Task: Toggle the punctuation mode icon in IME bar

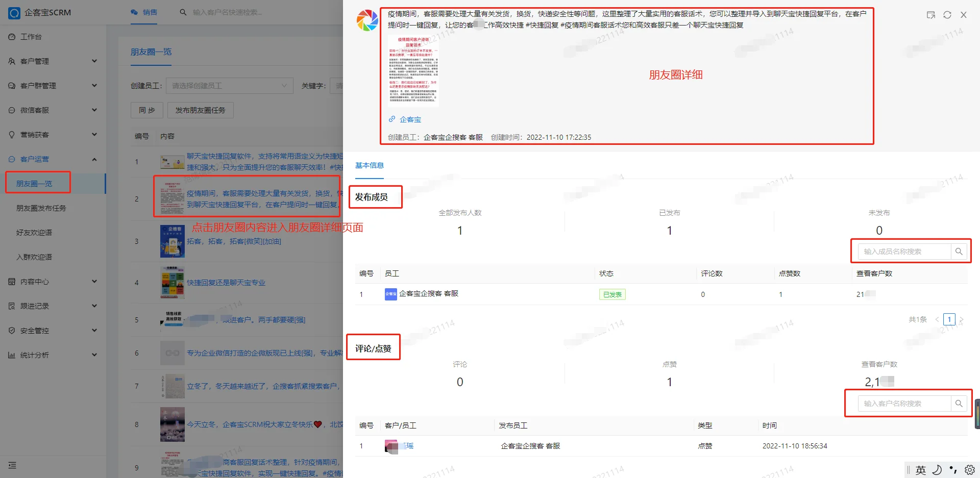Action: [953, 470]
